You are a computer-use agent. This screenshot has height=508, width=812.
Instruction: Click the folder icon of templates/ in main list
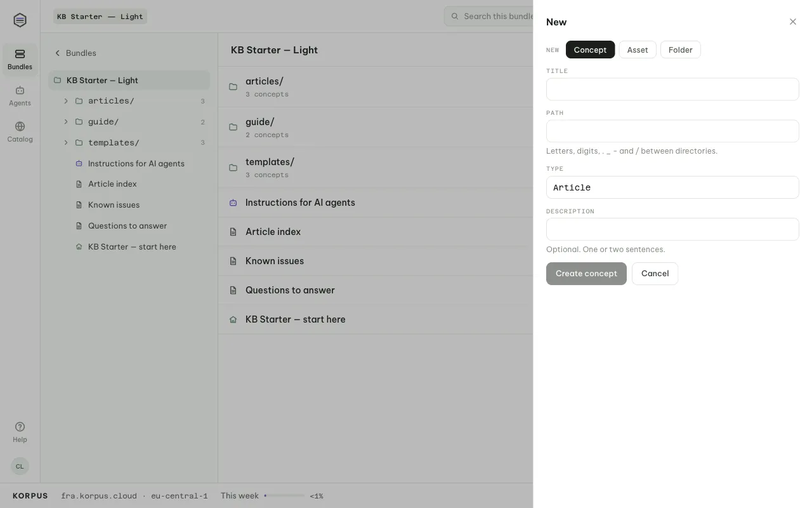coord(233,168)
